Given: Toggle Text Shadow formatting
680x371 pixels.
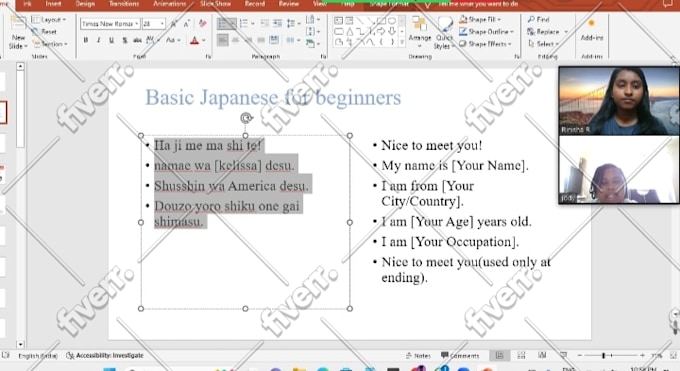Looking at the screenshot, I should coord(124,40).
